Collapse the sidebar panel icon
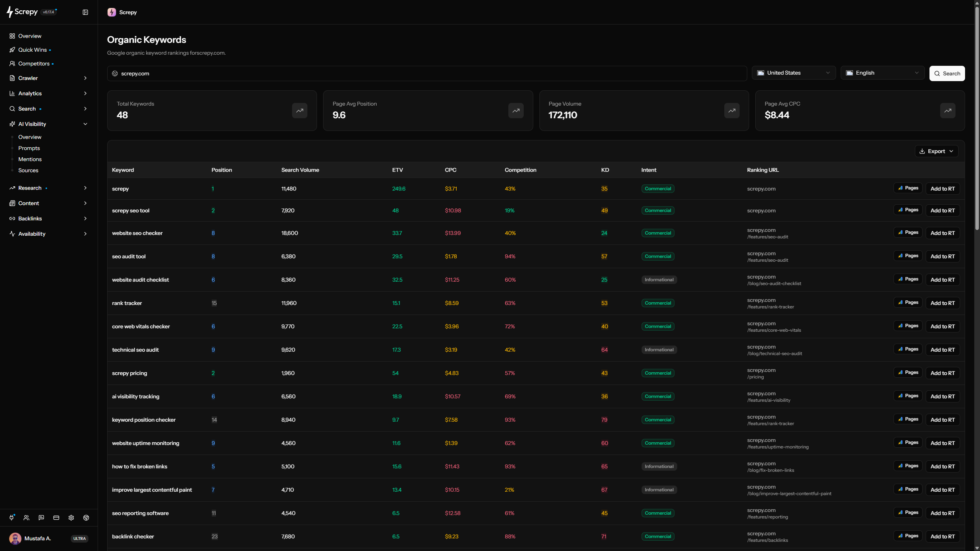This screenshot has height=551, width=980. [x=85, y=12]
